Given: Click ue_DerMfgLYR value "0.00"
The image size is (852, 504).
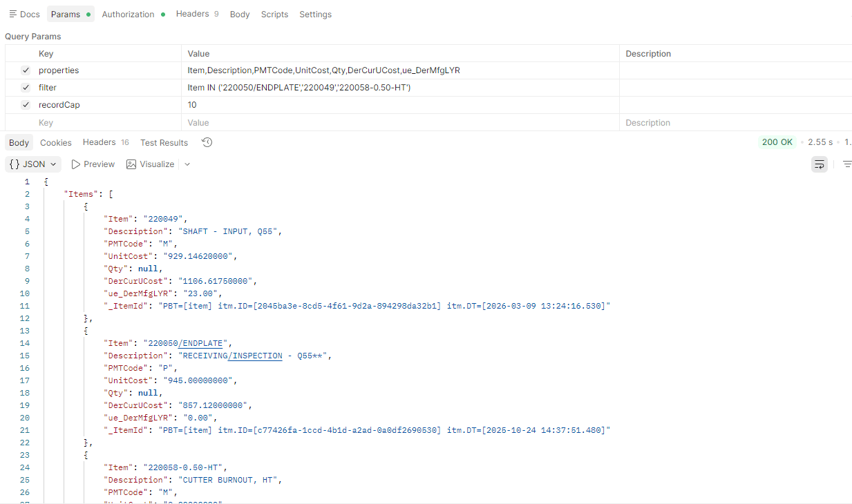Looking at the screenshot, I should point(198,418).
